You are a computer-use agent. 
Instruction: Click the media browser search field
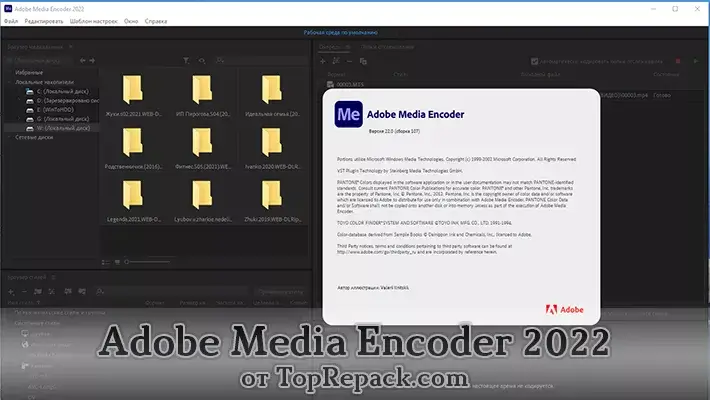pyautogui.click(x=262, y=60)
